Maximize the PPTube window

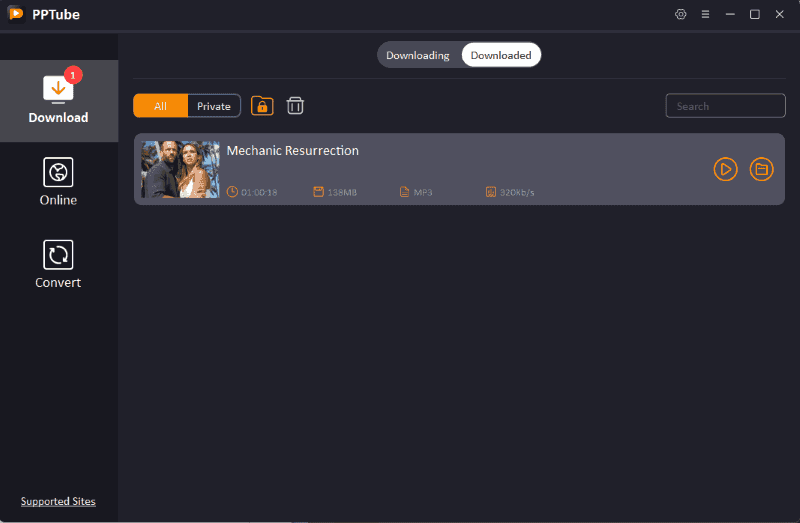pyautogui.click(x=755, y=14)
